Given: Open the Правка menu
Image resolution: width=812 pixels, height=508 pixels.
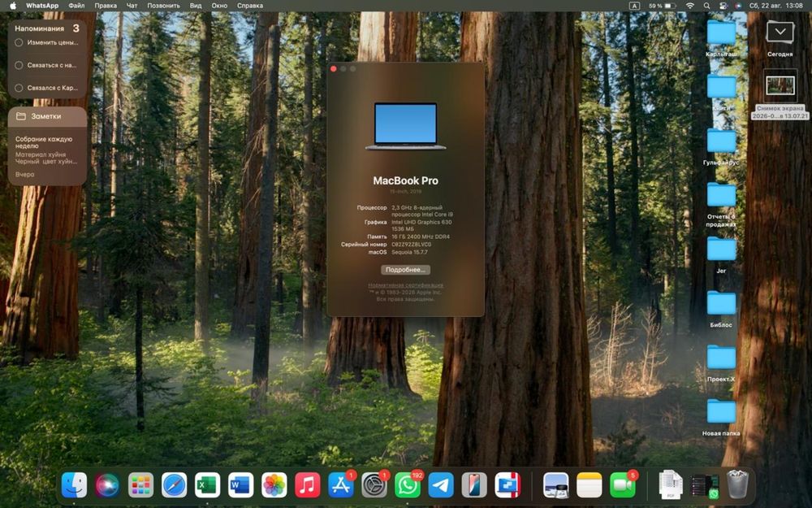Looking at the screenshot, I should point(106,6).
